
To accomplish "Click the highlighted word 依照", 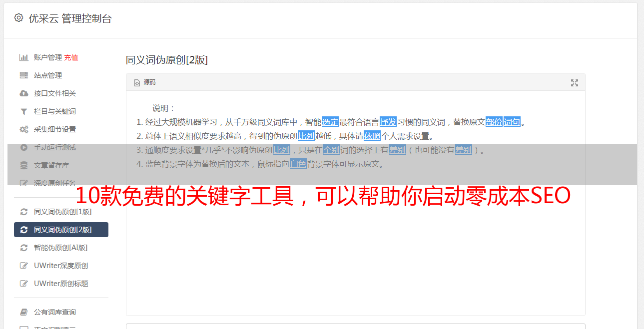I will click(372, 136).
